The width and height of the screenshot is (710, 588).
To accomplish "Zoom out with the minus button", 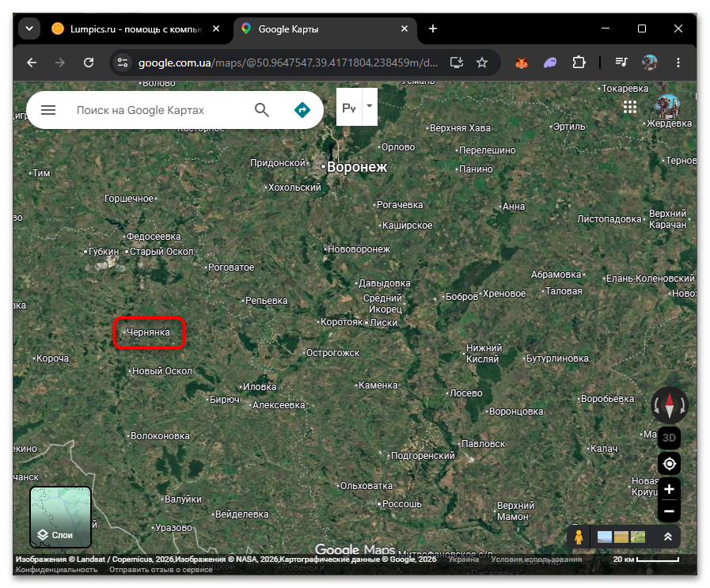I will pos(669,511).
